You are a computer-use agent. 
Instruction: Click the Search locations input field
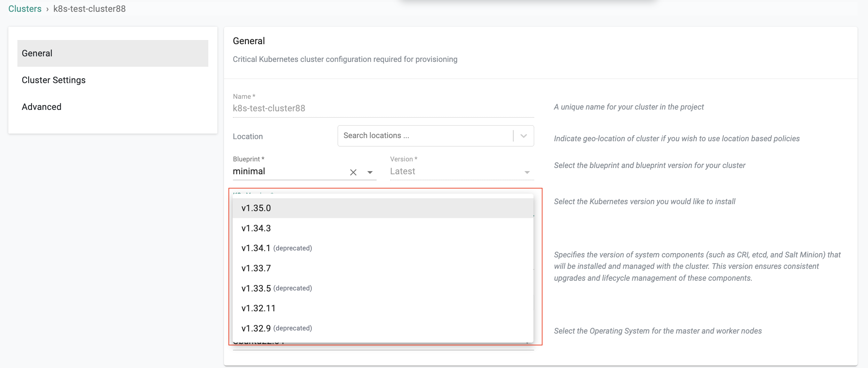(x=424, y=136)
